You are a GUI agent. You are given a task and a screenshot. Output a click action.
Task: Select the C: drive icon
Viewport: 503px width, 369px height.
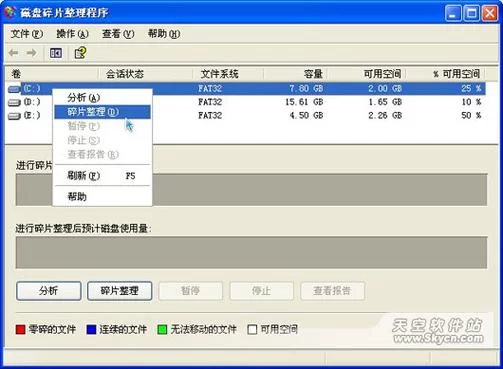coord(14,89)
